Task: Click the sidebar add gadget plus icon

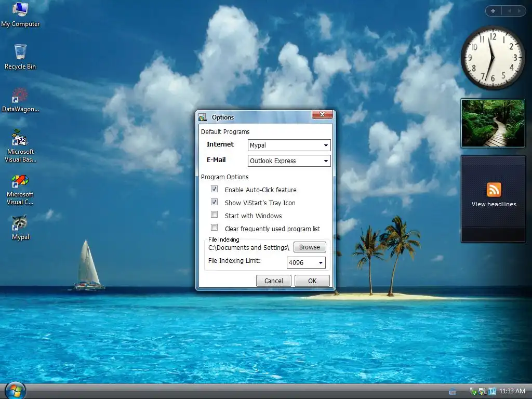Action: (493, 11)
